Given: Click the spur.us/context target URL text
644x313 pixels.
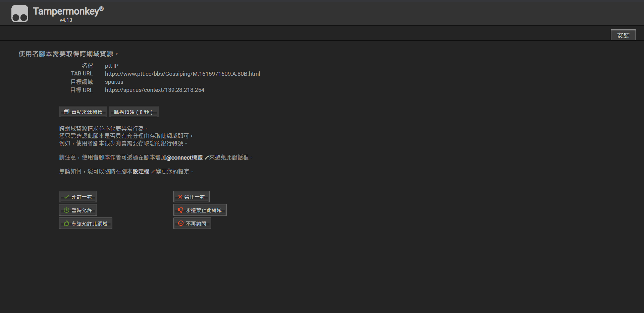Looking at the screenshot, I should (x=154, y=90).
